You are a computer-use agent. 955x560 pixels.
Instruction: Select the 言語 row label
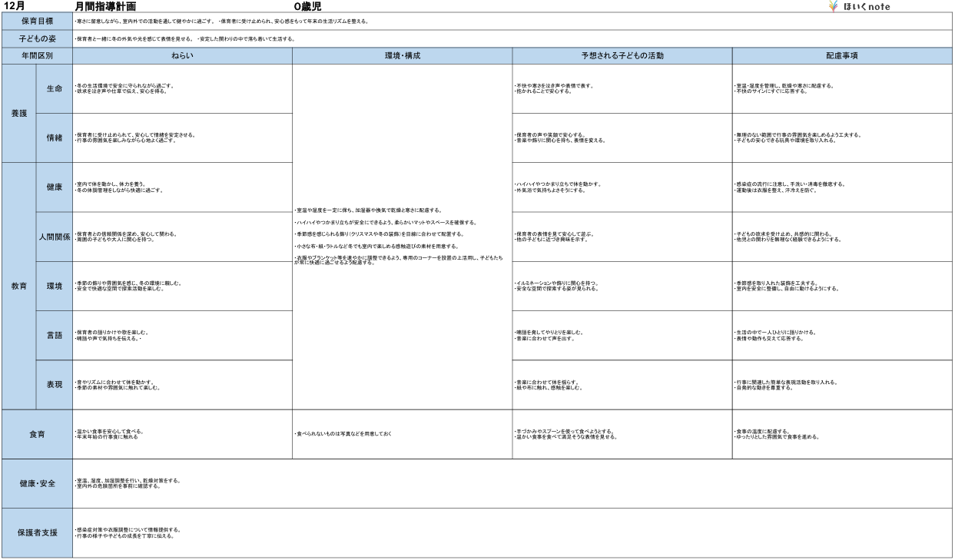[55, 335]
